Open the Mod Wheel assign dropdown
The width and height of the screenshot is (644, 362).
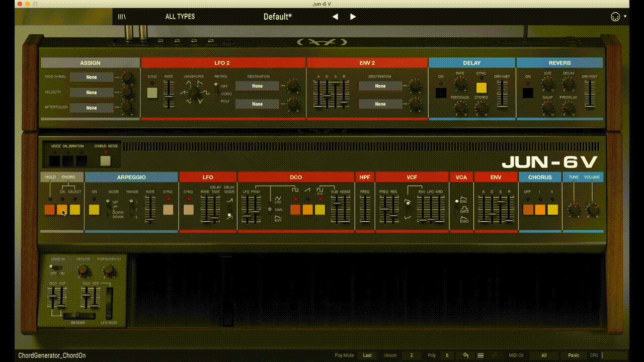tap(92, 77)
